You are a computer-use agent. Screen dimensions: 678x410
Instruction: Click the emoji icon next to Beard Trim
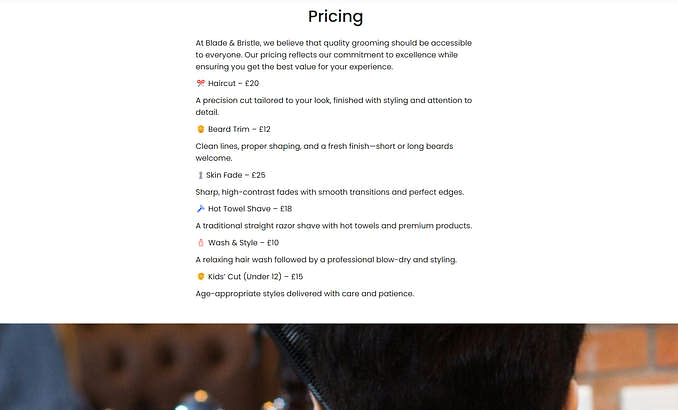[x=200, y=129]
